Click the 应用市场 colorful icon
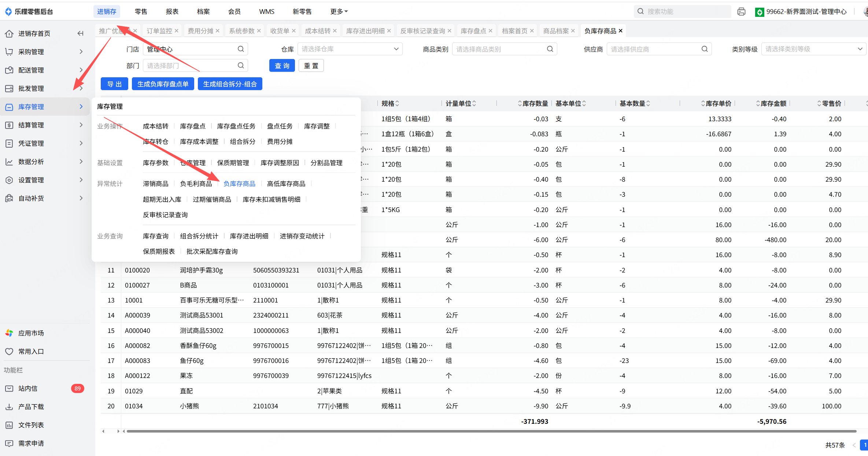This screenshot has width=868, height=456. click(9, 333)
